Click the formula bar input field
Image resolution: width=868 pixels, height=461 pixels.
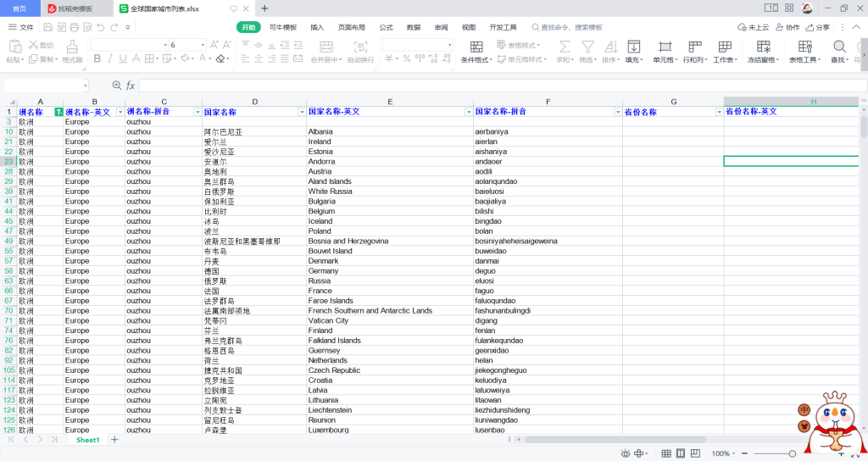[500, 86]
